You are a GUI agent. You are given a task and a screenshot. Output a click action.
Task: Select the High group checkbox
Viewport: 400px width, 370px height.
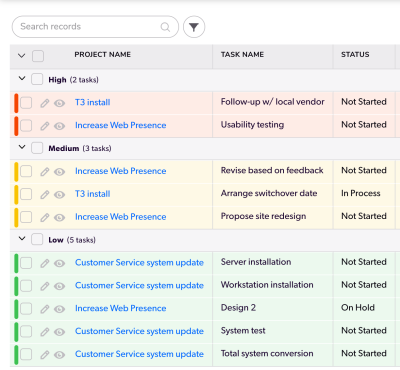coord(37,80)
